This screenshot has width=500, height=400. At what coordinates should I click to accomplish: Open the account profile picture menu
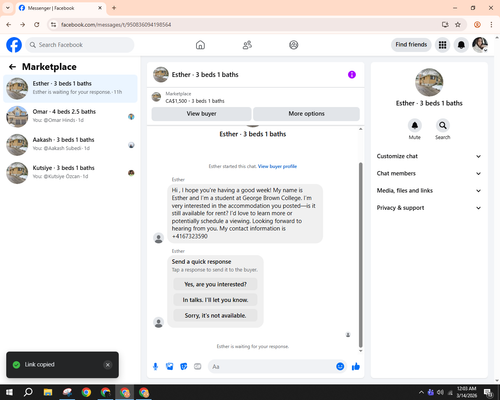tap(480, 45)
